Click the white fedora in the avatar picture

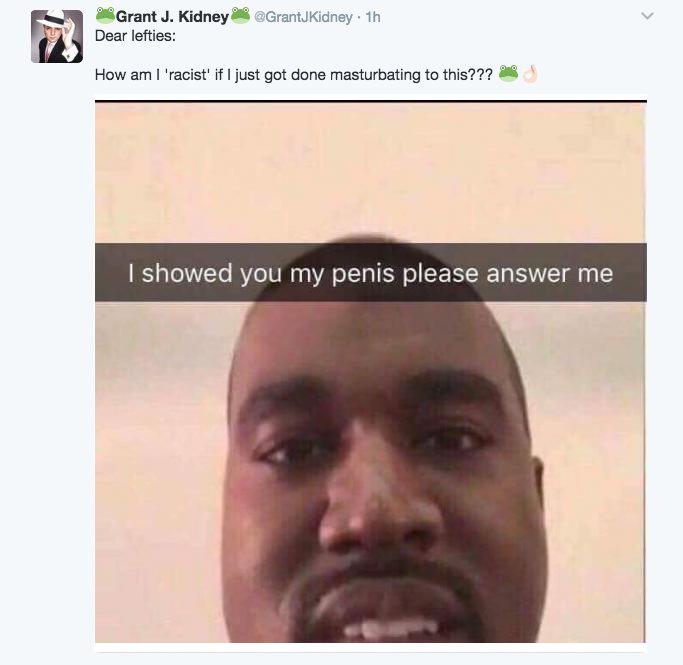click(x=53, y=19)
